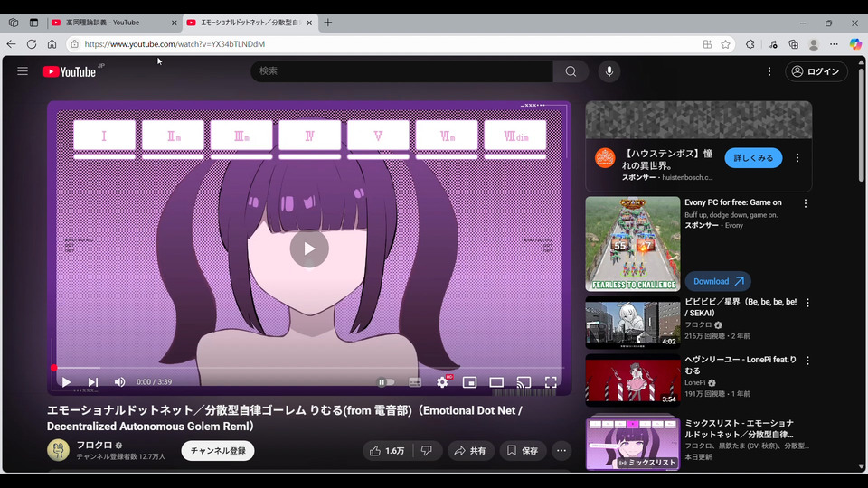
Task: Click the search magnifier button
Action: 571,71
